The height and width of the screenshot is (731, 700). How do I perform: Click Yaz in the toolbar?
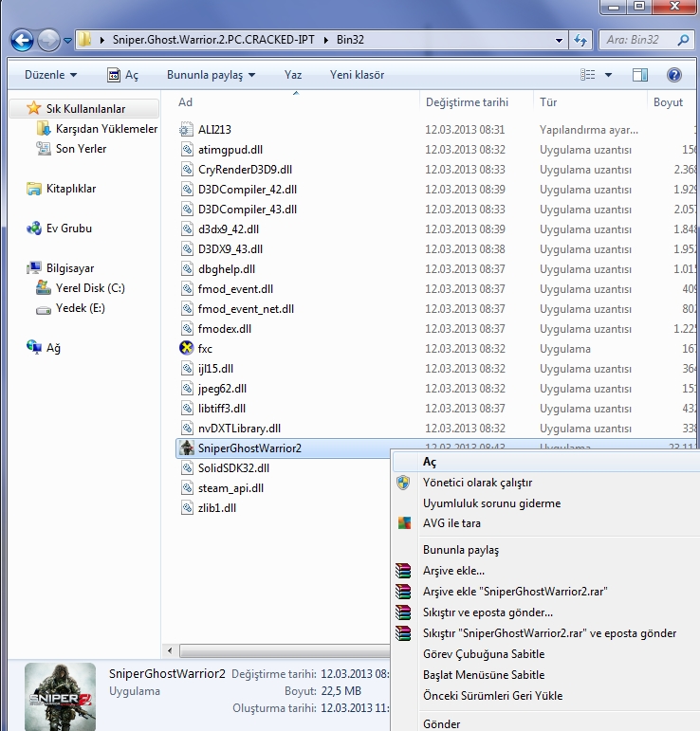tap(293, 75)
